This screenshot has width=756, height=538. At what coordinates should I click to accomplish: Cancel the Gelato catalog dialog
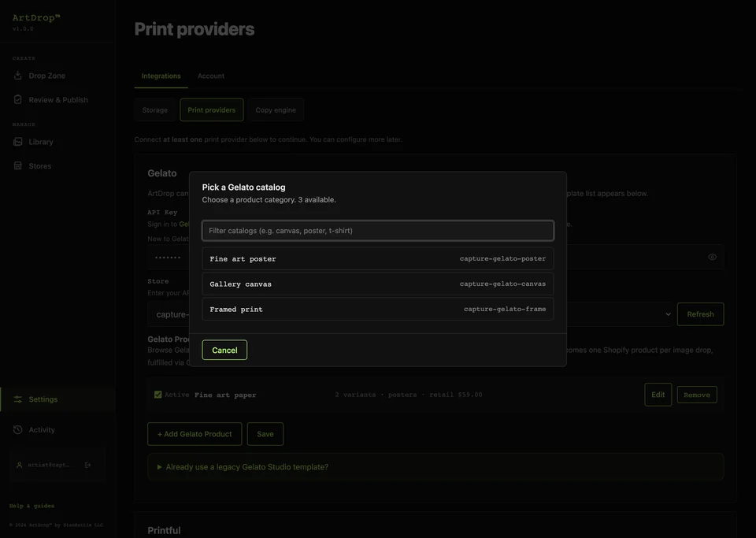click(224, 350)
